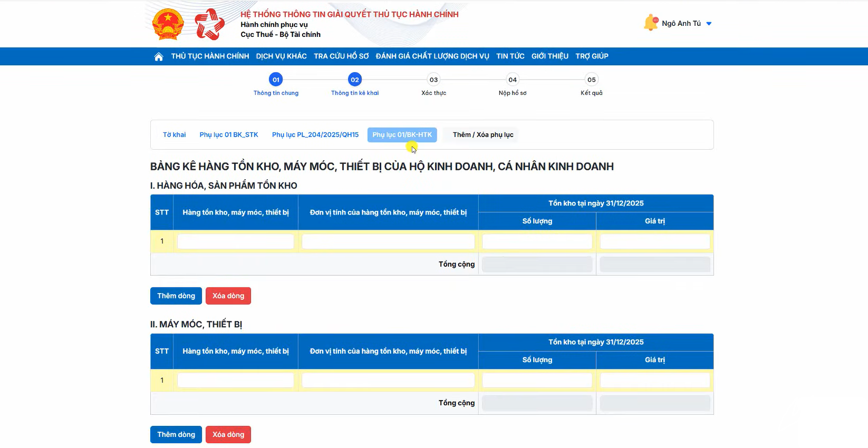Open the DỊCH VỤ KHÁC menu
This screenshot has height=448, width=868.
pos(281,56)
